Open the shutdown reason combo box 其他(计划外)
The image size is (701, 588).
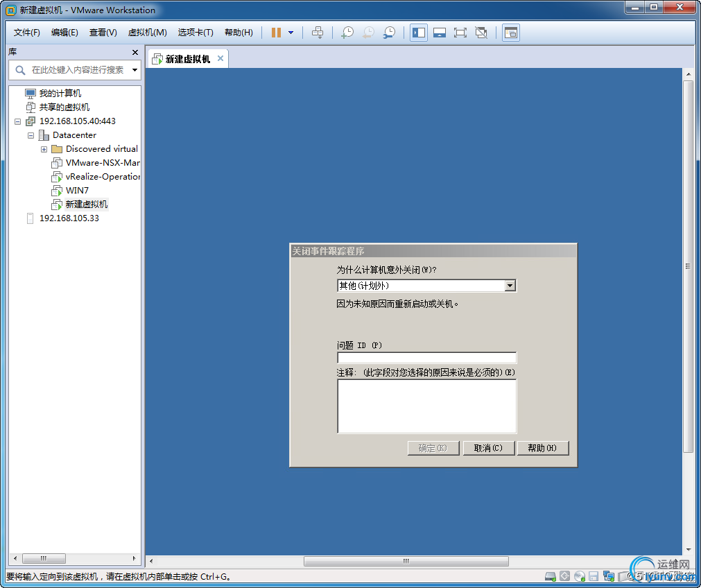426,285
